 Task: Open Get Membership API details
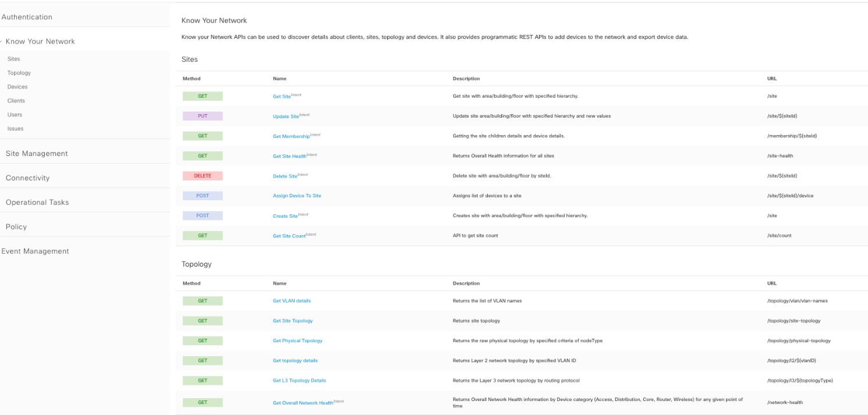(292, 136)
